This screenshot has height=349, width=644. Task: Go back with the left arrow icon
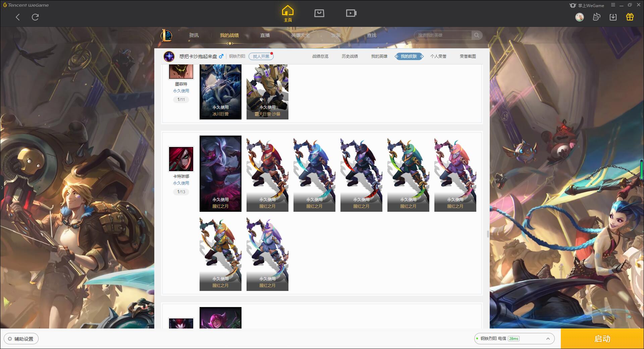tap(18, 17)
